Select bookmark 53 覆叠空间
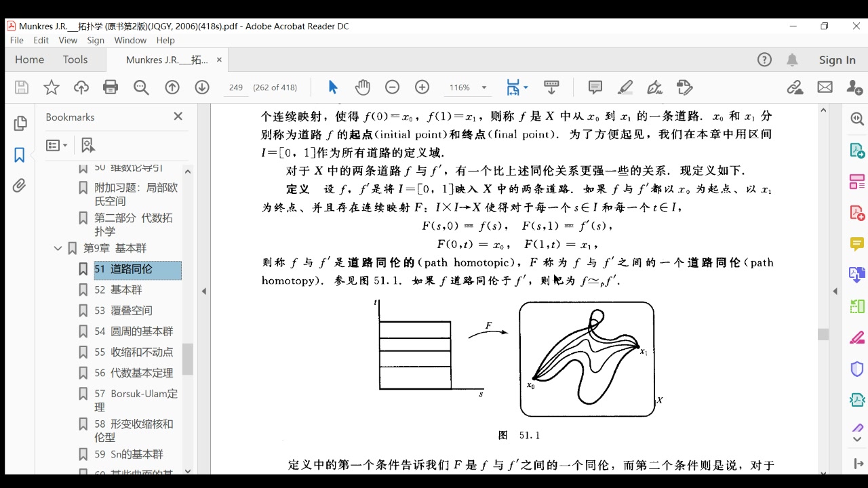The width and height of the screenshot is (868, 488). click(123, 310)
